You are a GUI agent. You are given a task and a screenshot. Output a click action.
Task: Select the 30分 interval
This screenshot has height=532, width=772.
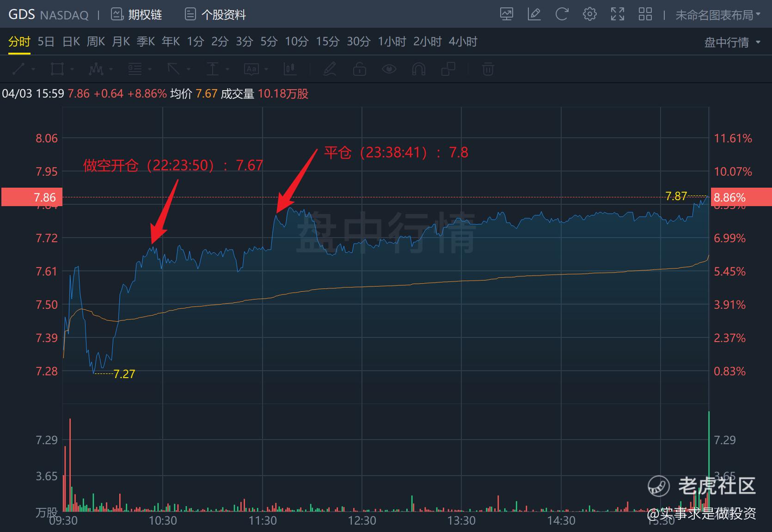[359, 42]
